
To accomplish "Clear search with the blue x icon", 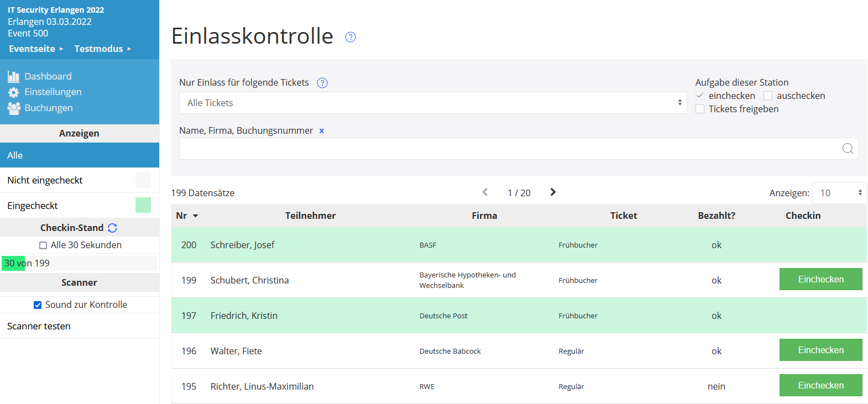I will click(322, 131).
